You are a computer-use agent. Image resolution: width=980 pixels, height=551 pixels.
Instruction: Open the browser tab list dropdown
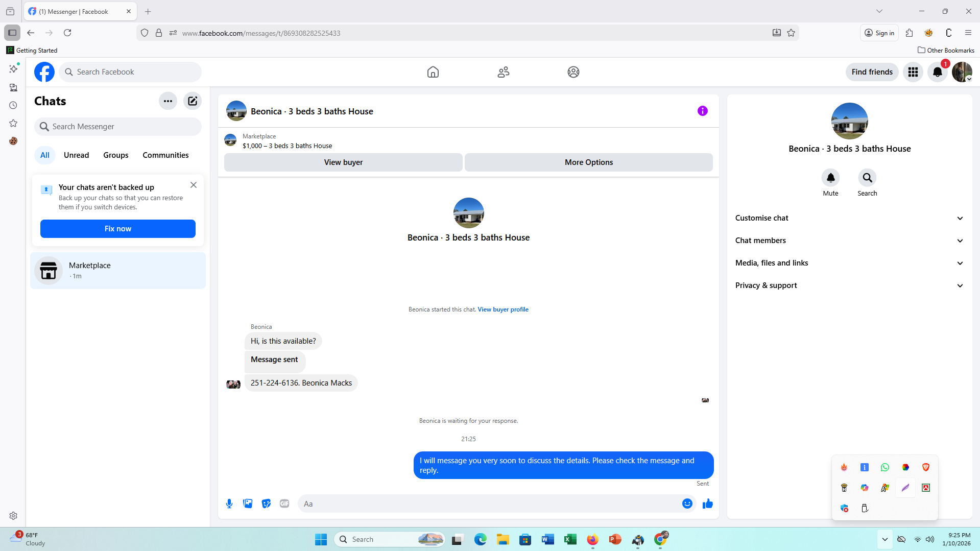click(879, 11)
